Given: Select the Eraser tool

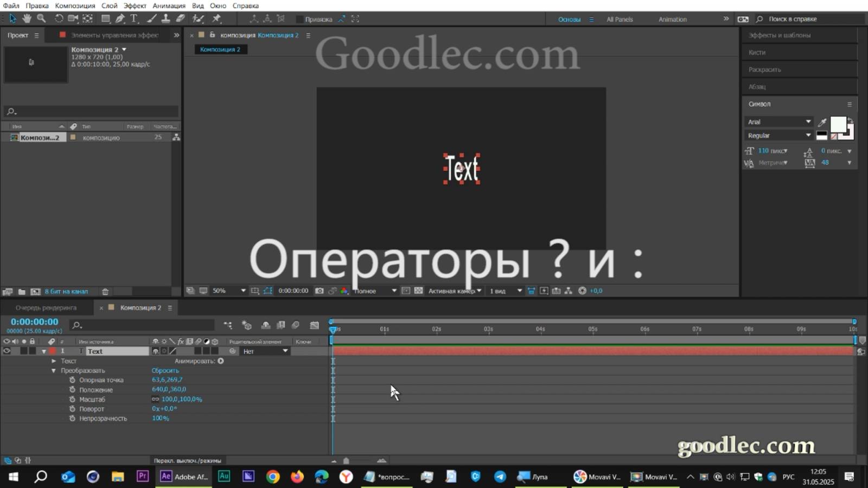Looking at the screenshot, I should tap(180, 18).
